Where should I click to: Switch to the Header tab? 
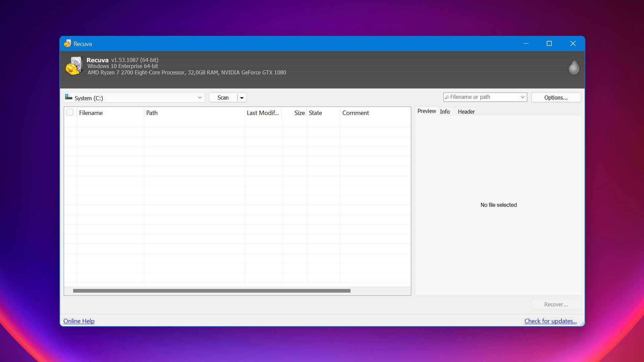[466, 112]
